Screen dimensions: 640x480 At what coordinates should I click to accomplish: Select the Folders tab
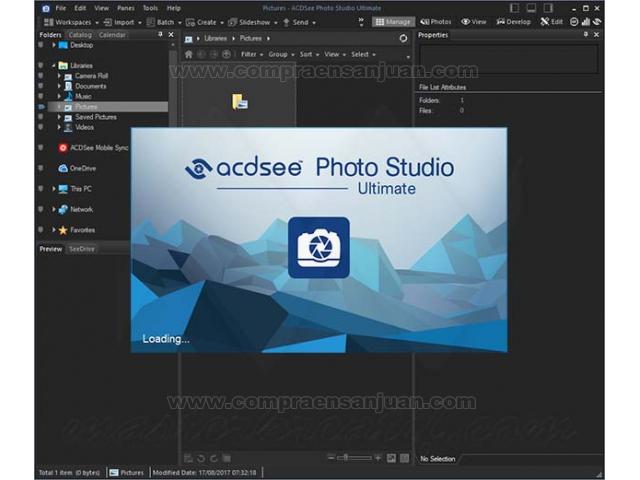[51, 35]
